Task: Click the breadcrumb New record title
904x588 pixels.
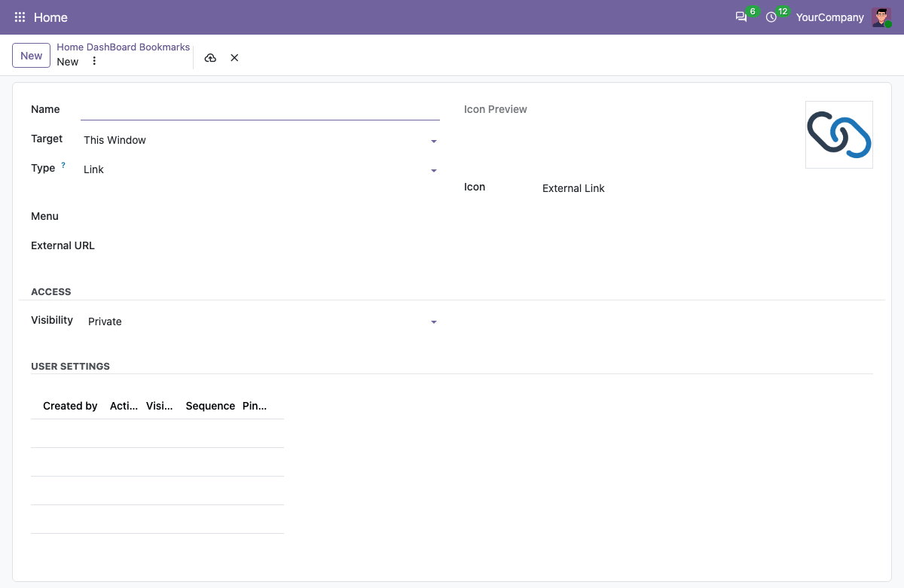Action: click(x=68, y=62)
